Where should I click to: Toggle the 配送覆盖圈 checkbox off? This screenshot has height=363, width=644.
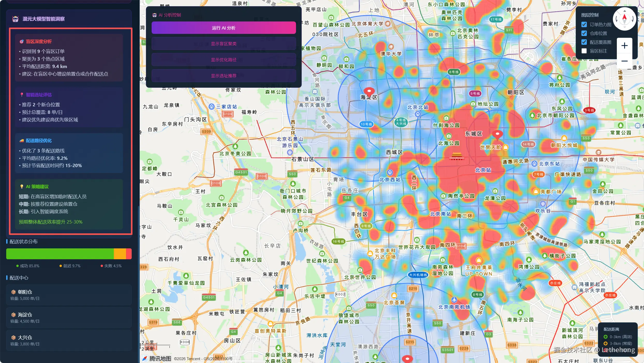point(584,42)
